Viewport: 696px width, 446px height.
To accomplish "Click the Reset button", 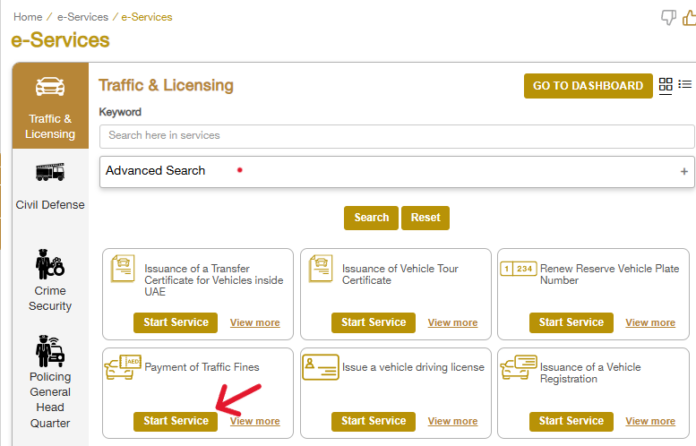I will [x=425, y=217].
